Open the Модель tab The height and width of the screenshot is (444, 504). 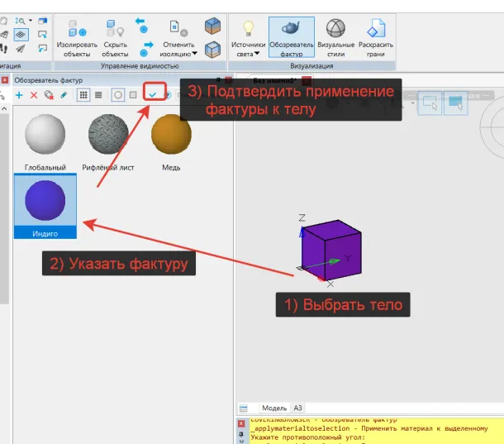[x=273, y=408]
